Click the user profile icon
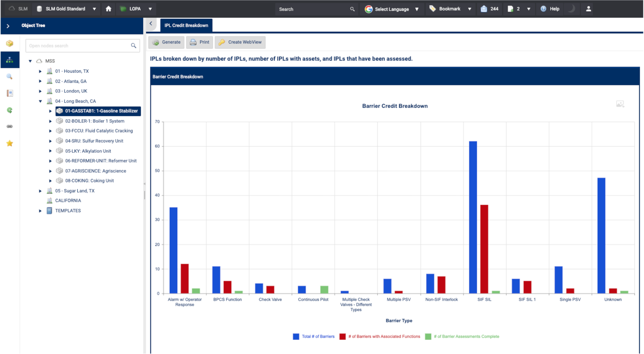Image resolution: width=644 pixels, height=354 pixels. pyautogui.click(x=588, y=9)
